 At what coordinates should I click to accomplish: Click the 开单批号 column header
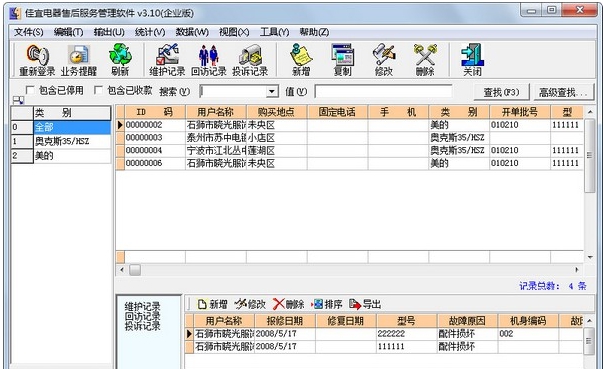pyautogui.click(x=520, y=112)
